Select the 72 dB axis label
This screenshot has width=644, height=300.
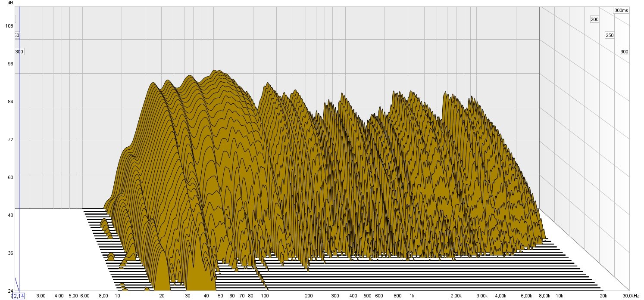[x=9, y=140]
